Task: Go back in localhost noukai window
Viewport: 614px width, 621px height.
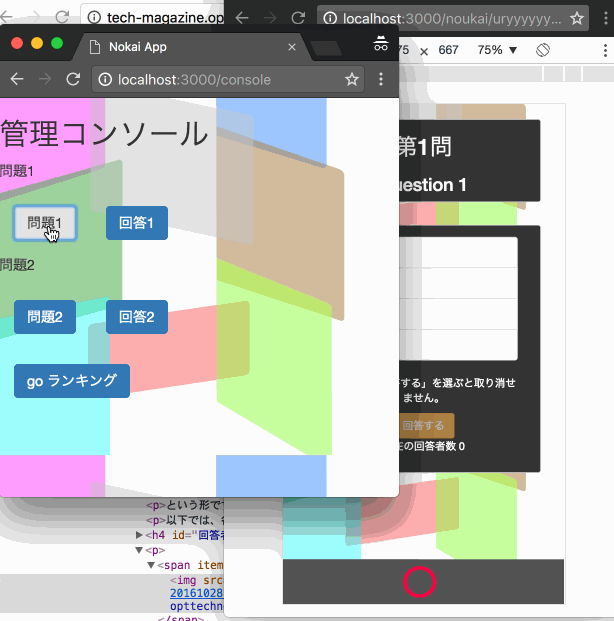Action: pyautogui.click(x=242, y=18)
